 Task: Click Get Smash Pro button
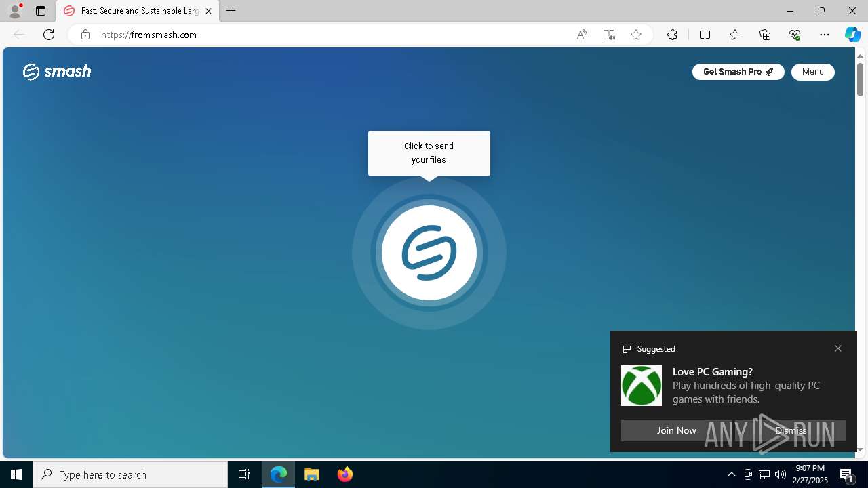click(738, 72)
